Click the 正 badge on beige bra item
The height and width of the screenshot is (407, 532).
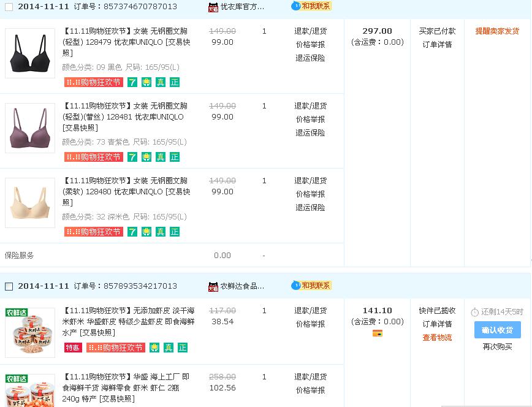(x=175, y=232)
